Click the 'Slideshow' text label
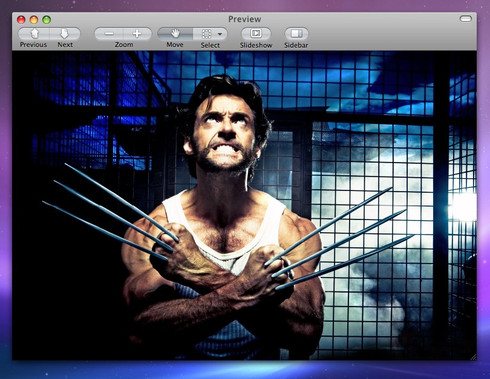Viewport: 490px width, 379px height. click(x=256, y=45)
